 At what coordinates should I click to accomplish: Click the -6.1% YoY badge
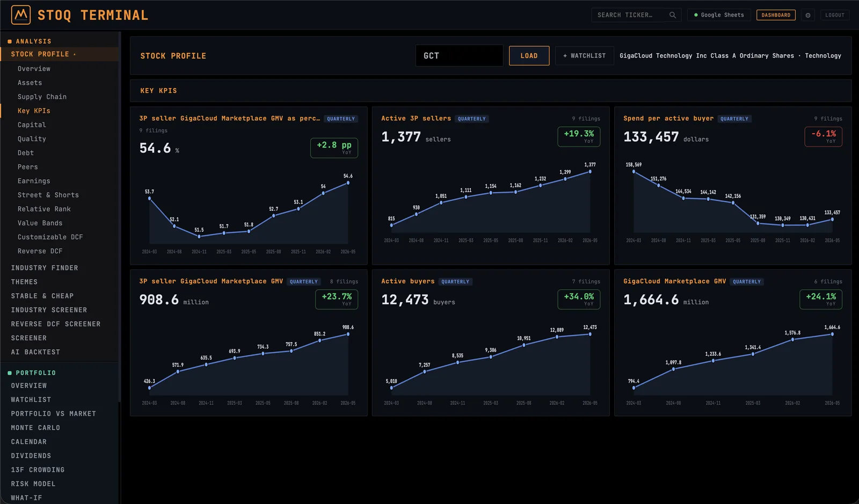click(824, 136)
